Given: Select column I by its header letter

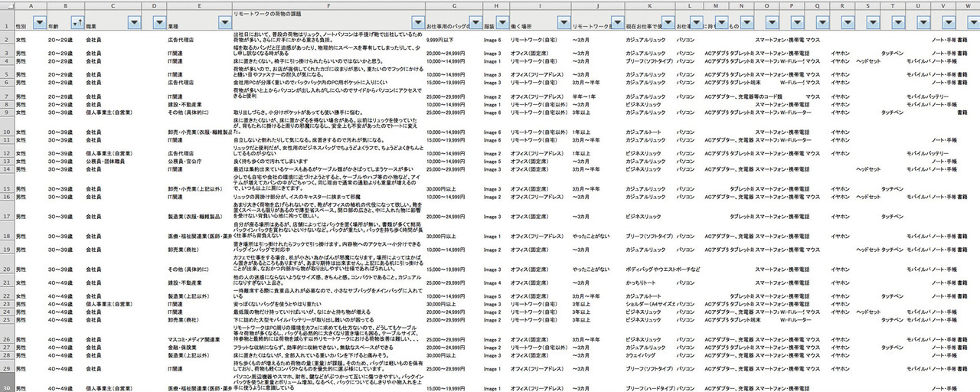Looking at the screenshot, I should point(541,5).
